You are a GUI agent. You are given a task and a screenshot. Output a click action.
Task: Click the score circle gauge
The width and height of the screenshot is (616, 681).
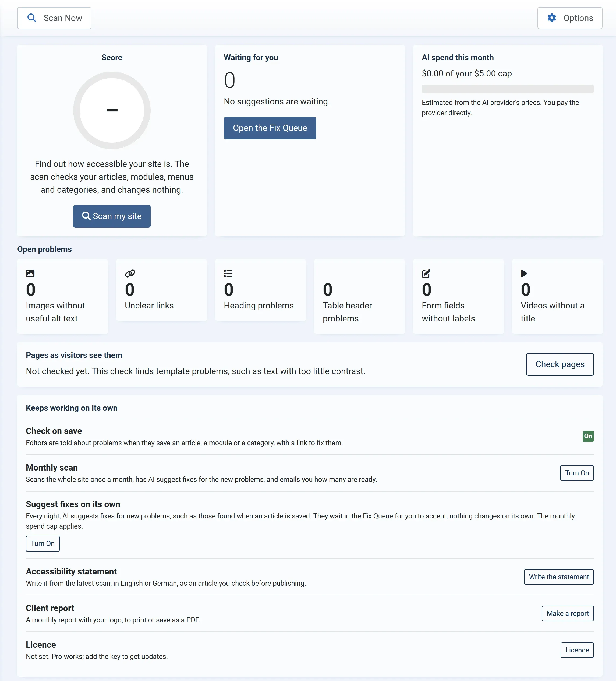(112, 110)
